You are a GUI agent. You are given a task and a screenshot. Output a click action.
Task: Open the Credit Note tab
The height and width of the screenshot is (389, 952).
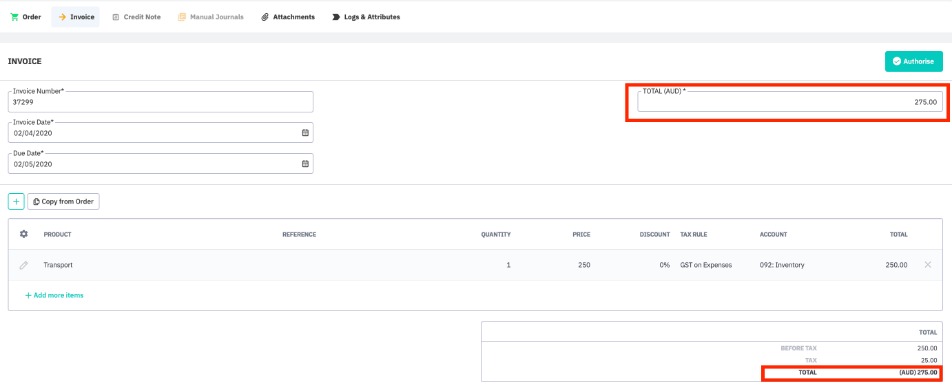coord(137,17)
